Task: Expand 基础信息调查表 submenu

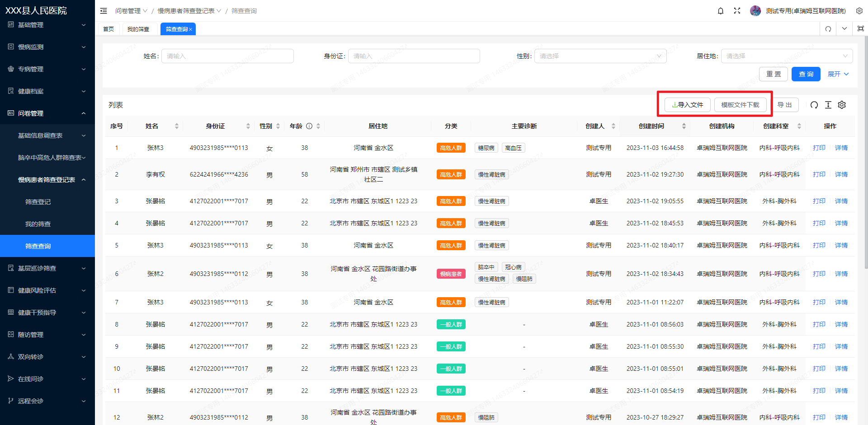Action: coord(47,135)
